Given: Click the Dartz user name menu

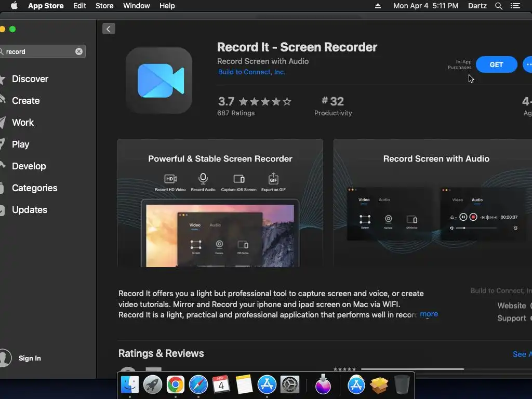Looking at the screenshot, I should [477, 6].
